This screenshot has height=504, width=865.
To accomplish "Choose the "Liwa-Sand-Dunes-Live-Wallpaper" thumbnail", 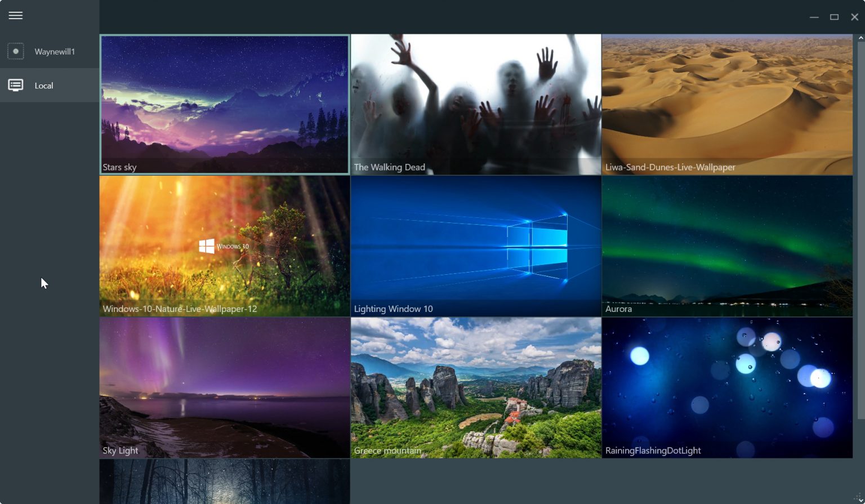I will pos(727,104).
